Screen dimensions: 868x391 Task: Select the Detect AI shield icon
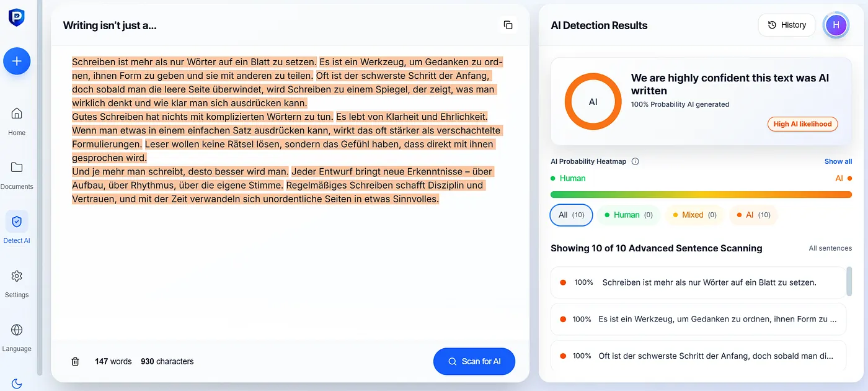point(17,222)
